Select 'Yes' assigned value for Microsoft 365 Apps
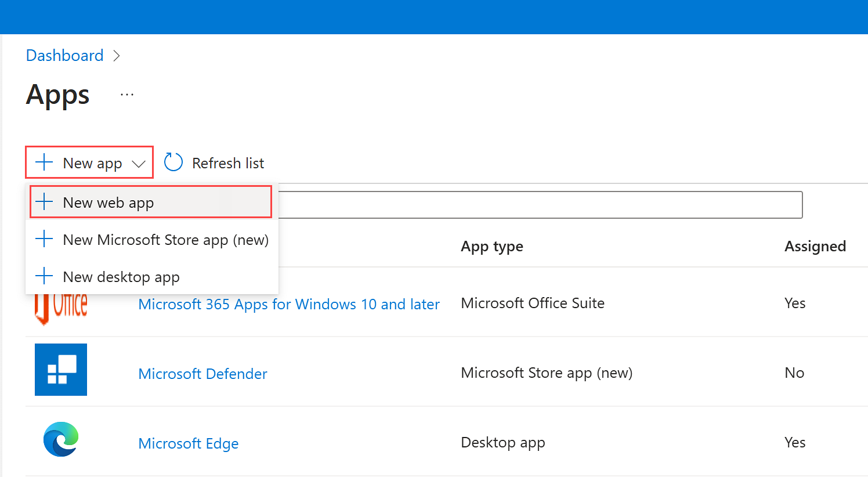This screenshot has width=868, height=477. (795, 303)
